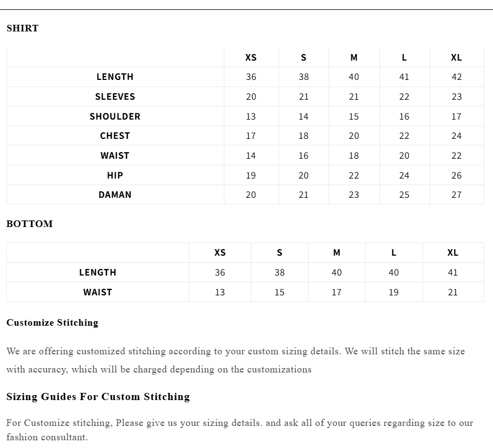Screen dimensions: 493x448
Task: Click the Customize Stitching heading
Action: pos(52,323)
